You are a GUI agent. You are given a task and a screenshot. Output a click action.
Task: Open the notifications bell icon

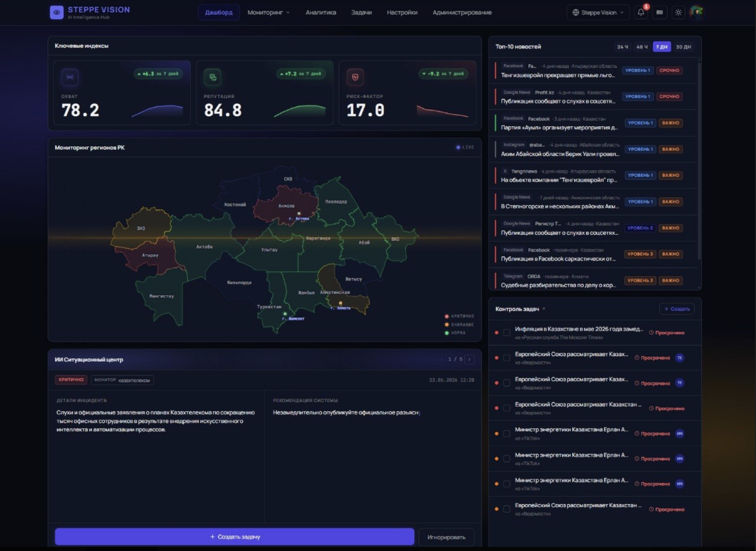(x=641, y=12)
